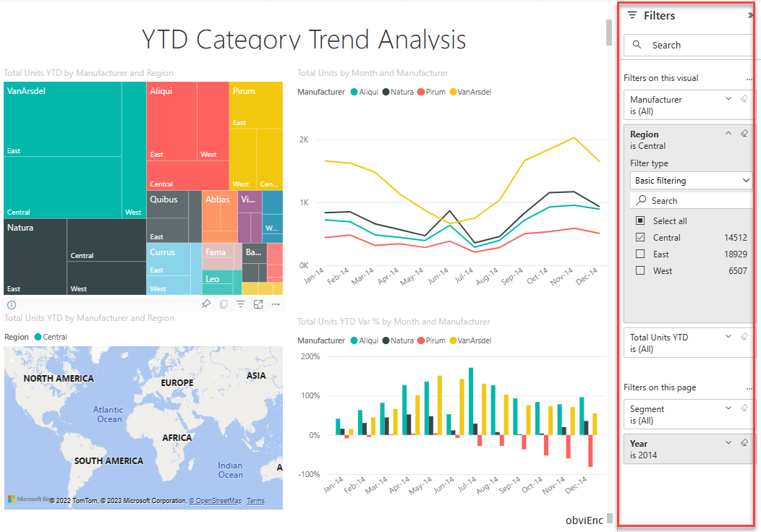Image resolution: width=761 pixels, height=532 pixels.
Task: Open more options for the treemap
Action: click(276, 304)
